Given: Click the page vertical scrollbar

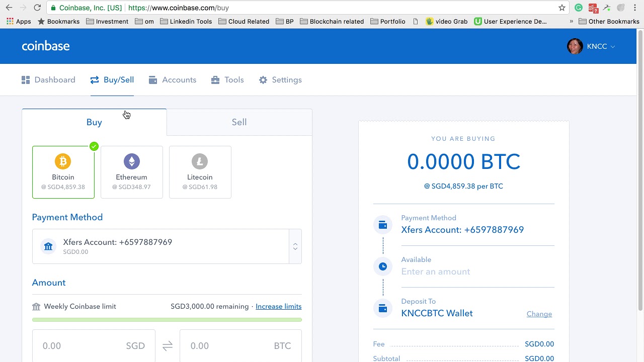Looking at the screenshot, I should coord(640,170).
